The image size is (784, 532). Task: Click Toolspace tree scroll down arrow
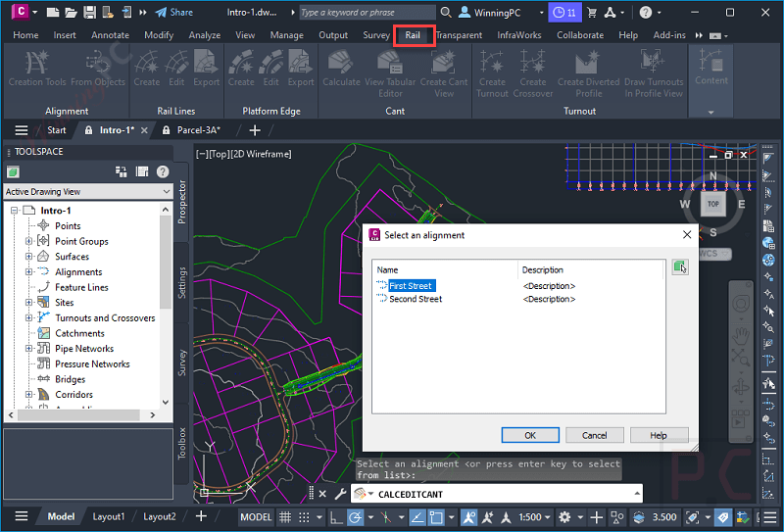click(166, 402)
